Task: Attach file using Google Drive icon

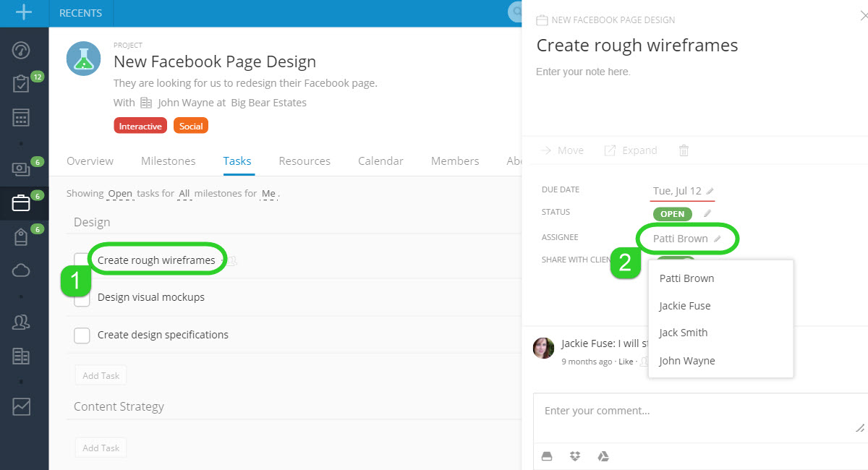Action: coord(603,456)
